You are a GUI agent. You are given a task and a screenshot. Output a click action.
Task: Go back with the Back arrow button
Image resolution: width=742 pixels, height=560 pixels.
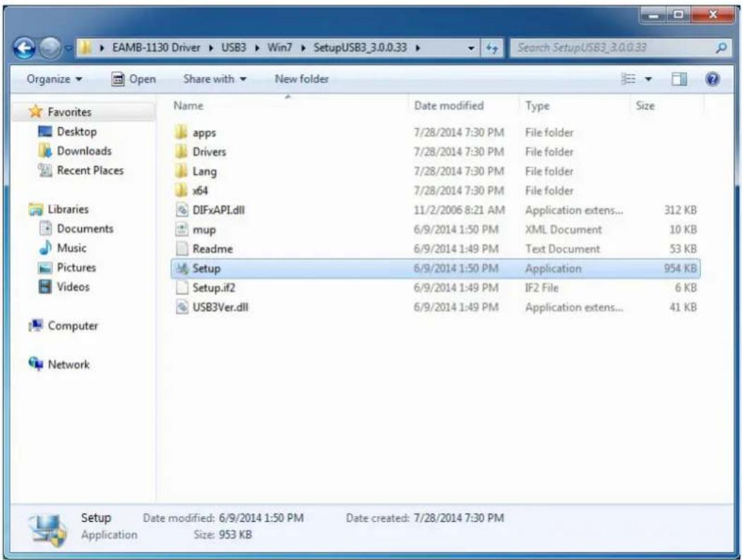point(24,48)
